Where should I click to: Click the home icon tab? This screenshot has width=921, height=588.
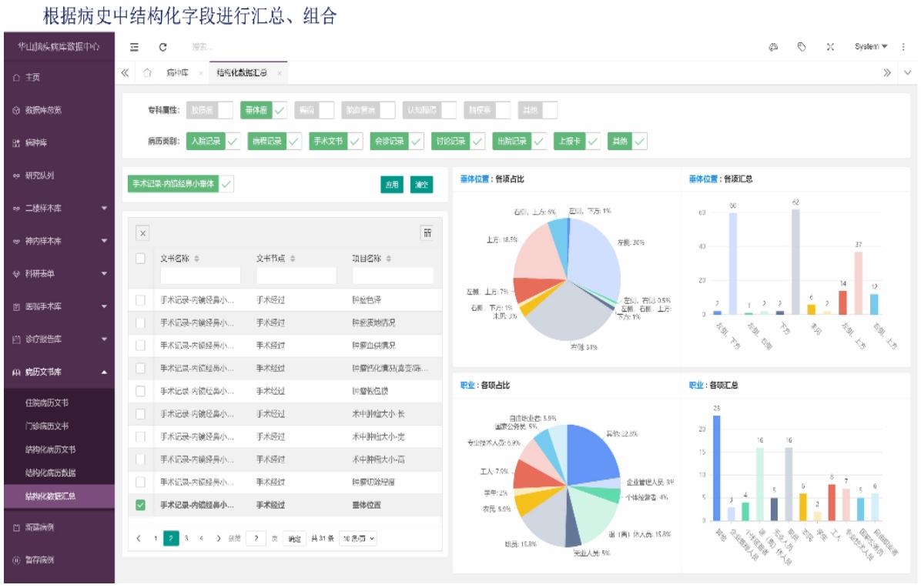click(147, 73)
